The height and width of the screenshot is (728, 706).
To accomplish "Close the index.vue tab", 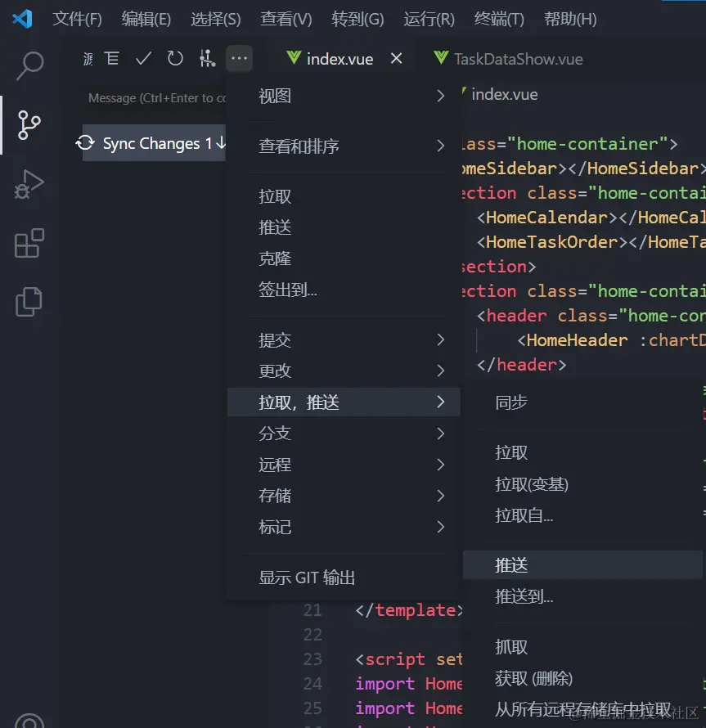I will tap(396, 59).
